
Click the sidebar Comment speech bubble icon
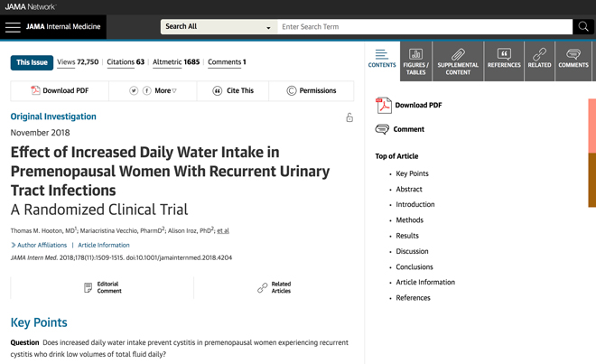[382, 129]
